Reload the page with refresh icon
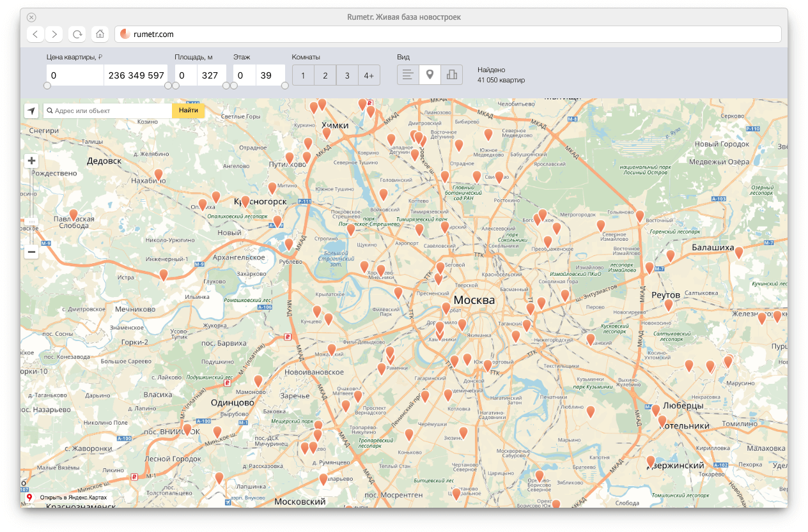This screenshot has height=532, width=808. pos(77,34)
